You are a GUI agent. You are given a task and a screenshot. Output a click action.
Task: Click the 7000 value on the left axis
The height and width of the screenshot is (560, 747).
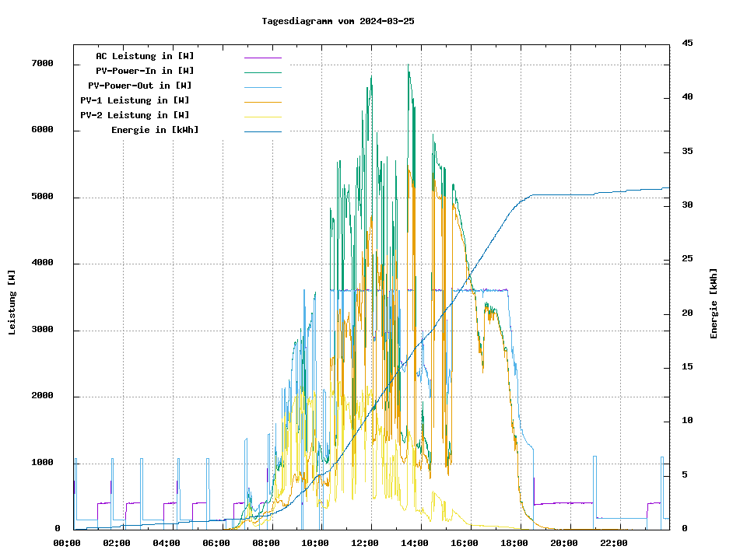(42, 64)
